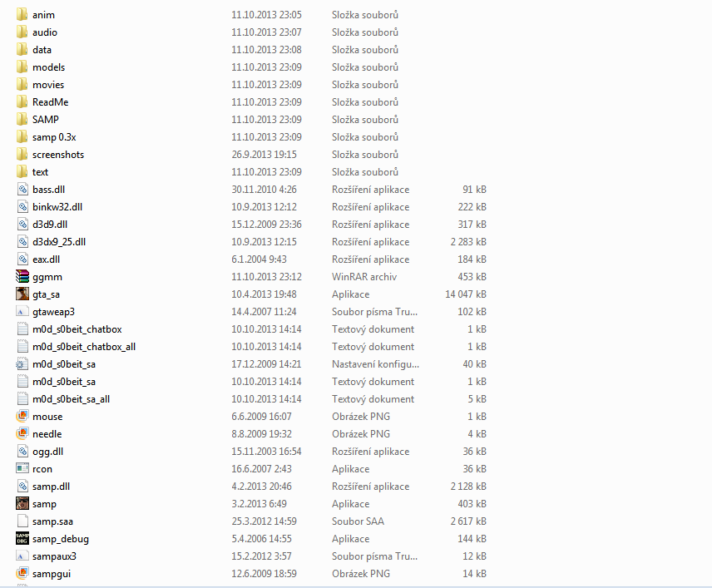
Task: Select the ggmm WinRAR archive icon
Action: (22, 277)
